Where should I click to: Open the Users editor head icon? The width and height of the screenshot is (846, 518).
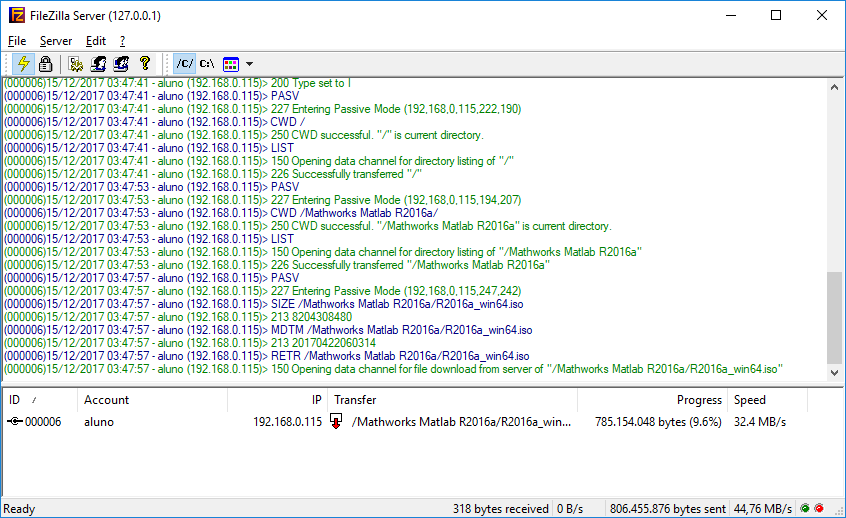[98, 64]
